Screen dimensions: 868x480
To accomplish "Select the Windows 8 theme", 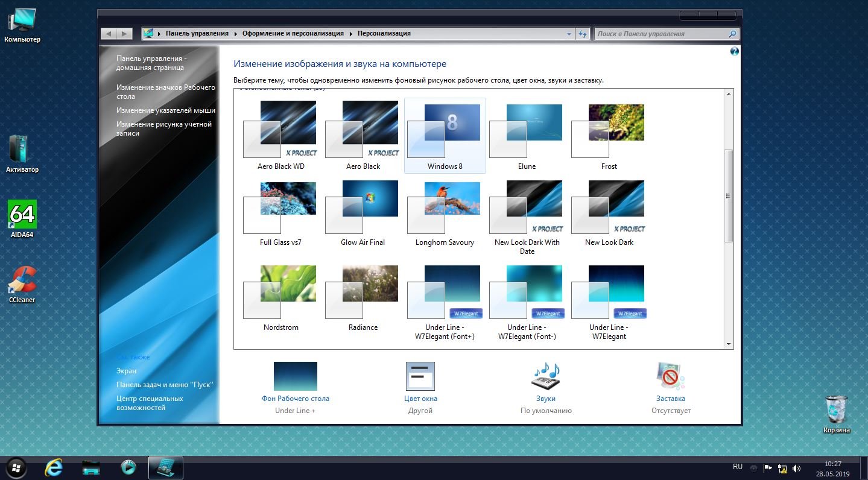I will click(x=445, y=136).
